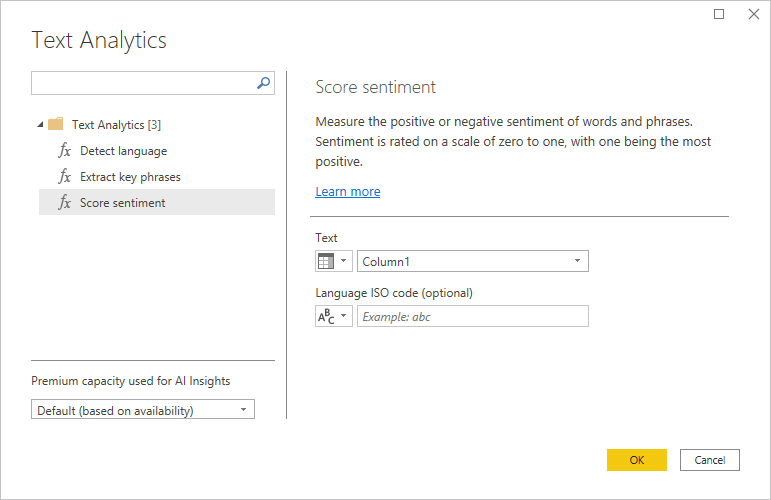This screenshot has width=771, height=500.
Task: Open the Premium capacity dropdown
Action: [143, 410]
